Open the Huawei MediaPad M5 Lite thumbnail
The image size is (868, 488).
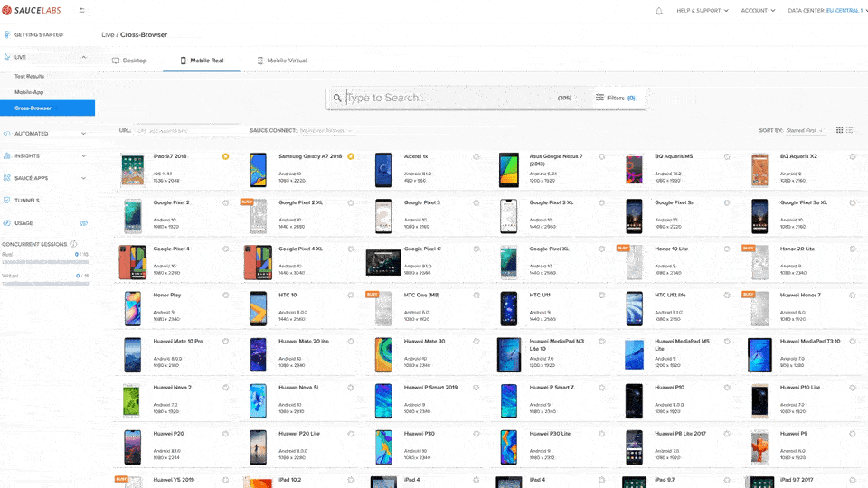coord(634,354)
